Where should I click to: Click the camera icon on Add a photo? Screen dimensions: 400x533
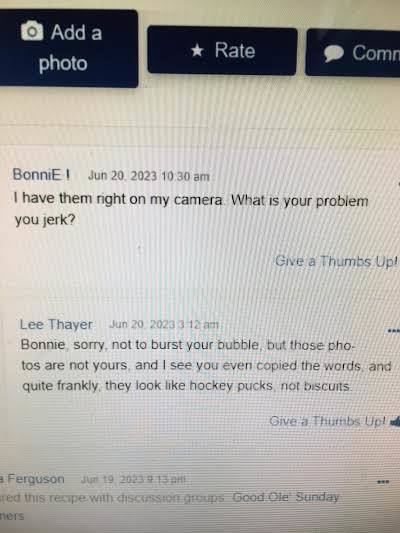[x=32, y=31]
